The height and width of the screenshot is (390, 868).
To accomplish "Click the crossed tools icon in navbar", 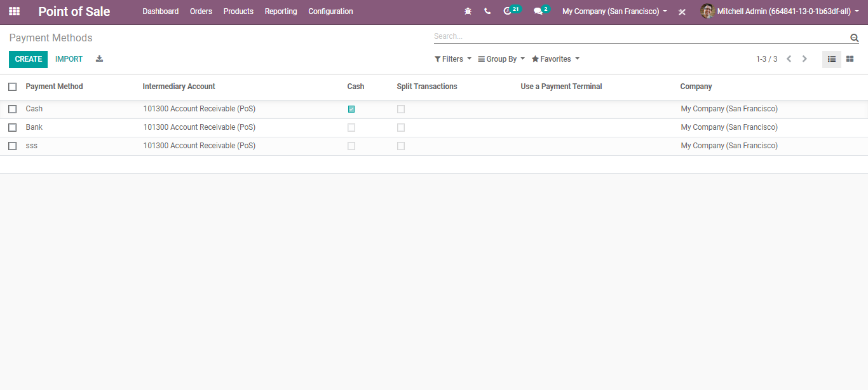I will 682,11.
